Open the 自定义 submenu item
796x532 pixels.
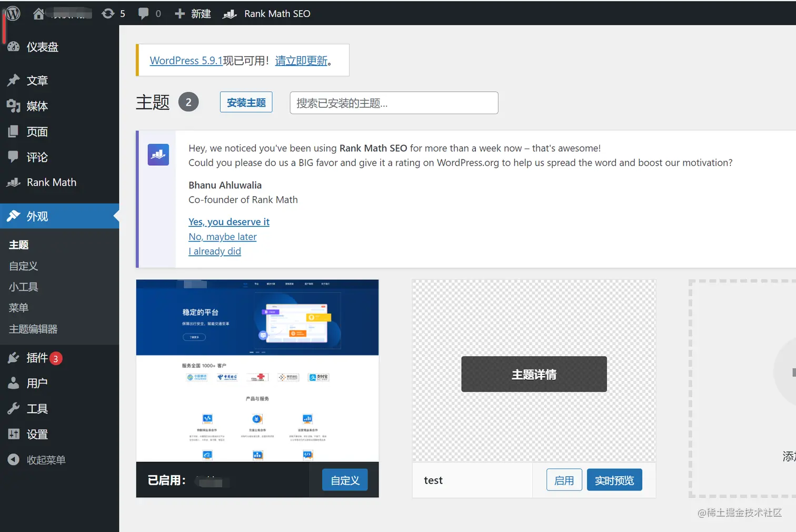(x=24, y=266)
